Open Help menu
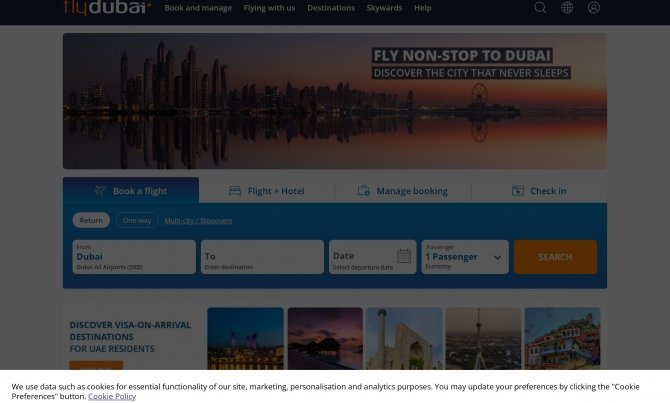 [x=423, y=8]
